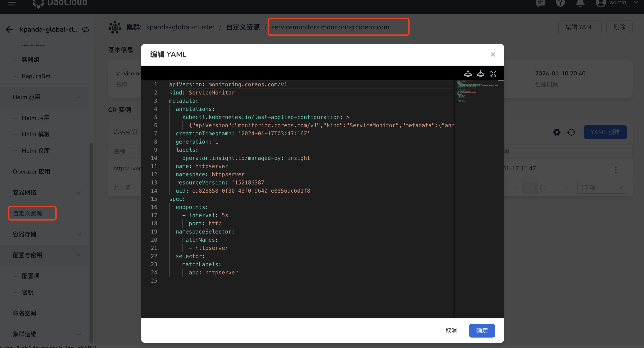Collapse the Helm 应用 section
This screenshot has height=348, width=644.
pos(79,97)
